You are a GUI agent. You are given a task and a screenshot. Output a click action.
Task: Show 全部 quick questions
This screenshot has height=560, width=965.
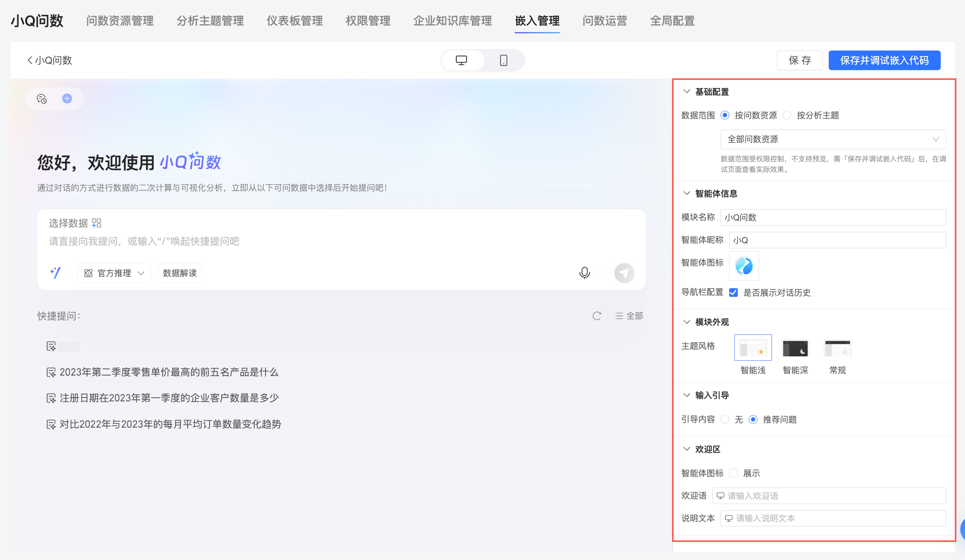[x=629, y=316]
